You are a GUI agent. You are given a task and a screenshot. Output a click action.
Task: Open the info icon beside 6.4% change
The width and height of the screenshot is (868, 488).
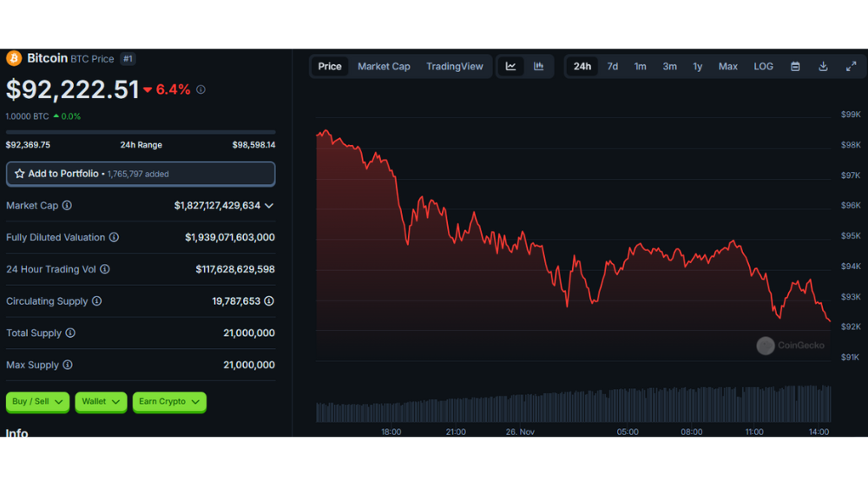[x=201, y=89]
